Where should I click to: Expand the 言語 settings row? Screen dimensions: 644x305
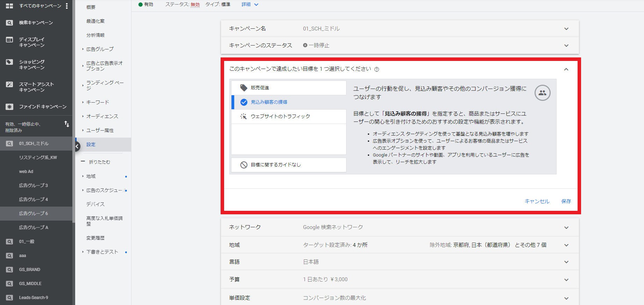click(x=400, y=262)
